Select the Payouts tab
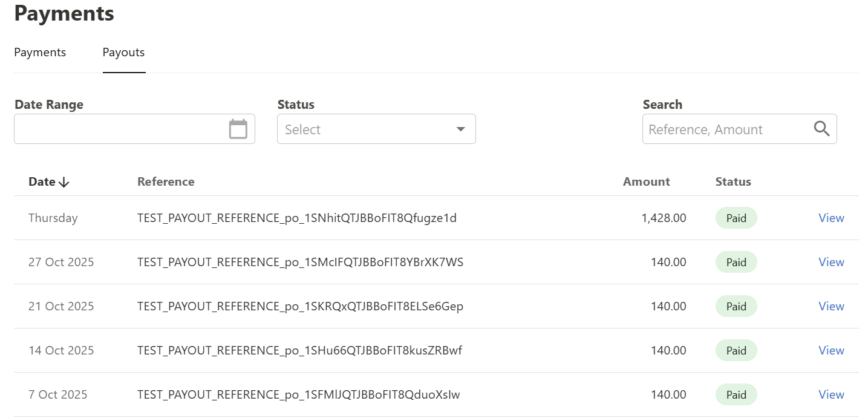Screen dimensions: 868x418 tap(123, 53)
